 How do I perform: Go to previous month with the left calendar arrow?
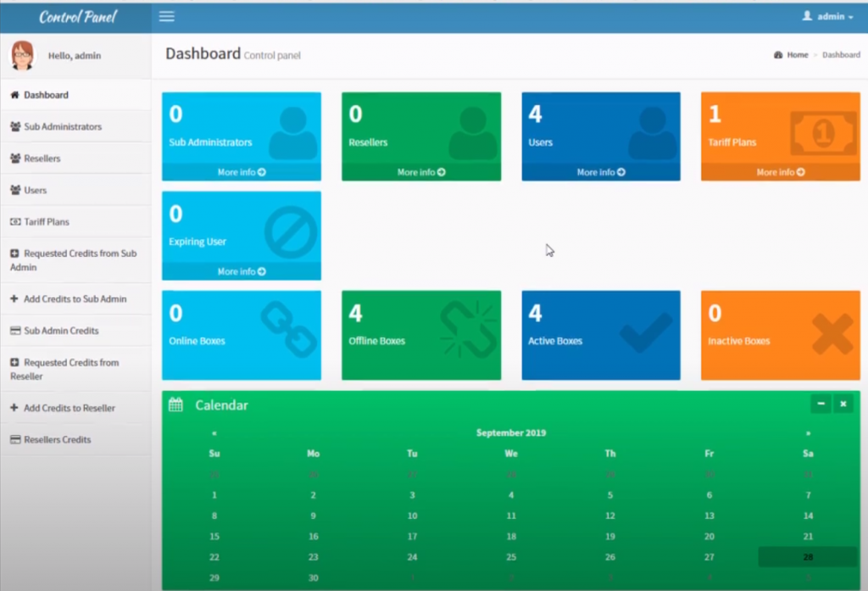pos(214,432)
